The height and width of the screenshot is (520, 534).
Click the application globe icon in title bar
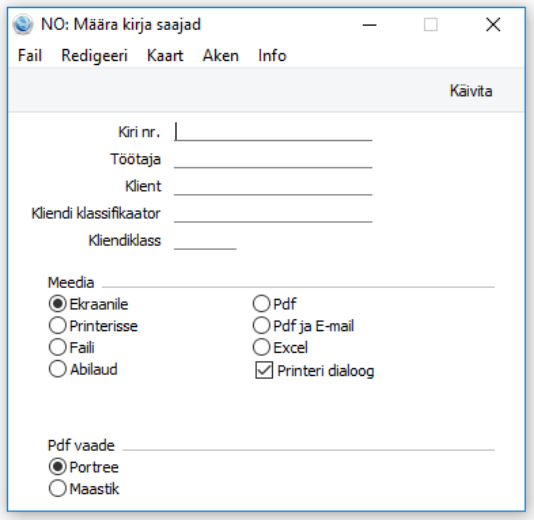click(23, 25)
